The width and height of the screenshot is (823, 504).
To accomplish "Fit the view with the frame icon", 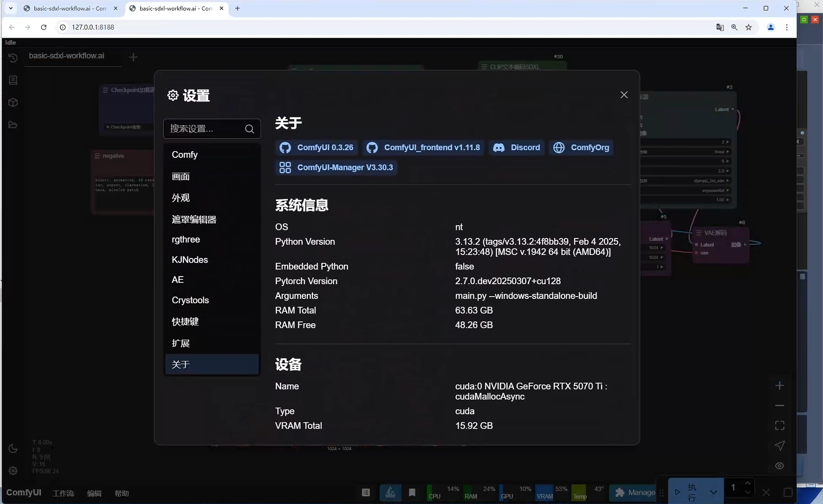I will [780, 425].
